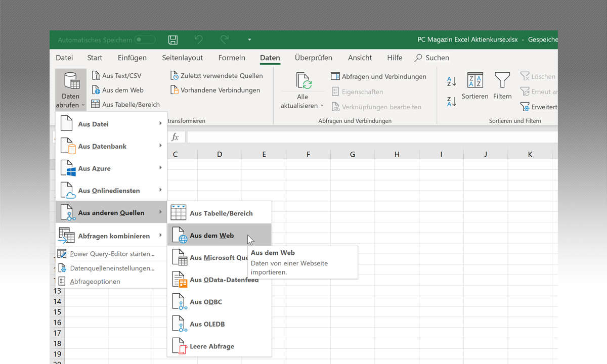Click Verknüpfungen bearbeiten
Screen dimensions: 607x364
pyautogui.click(x=376, y=107)
